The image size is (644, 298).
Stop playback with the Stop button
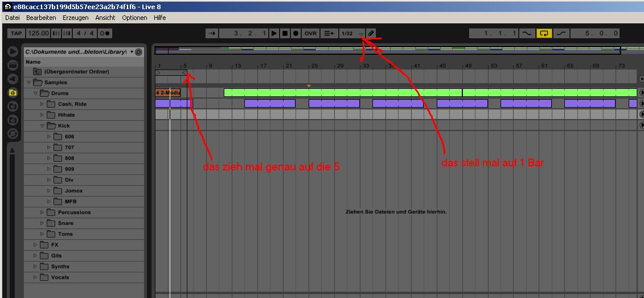coord(285,33)
